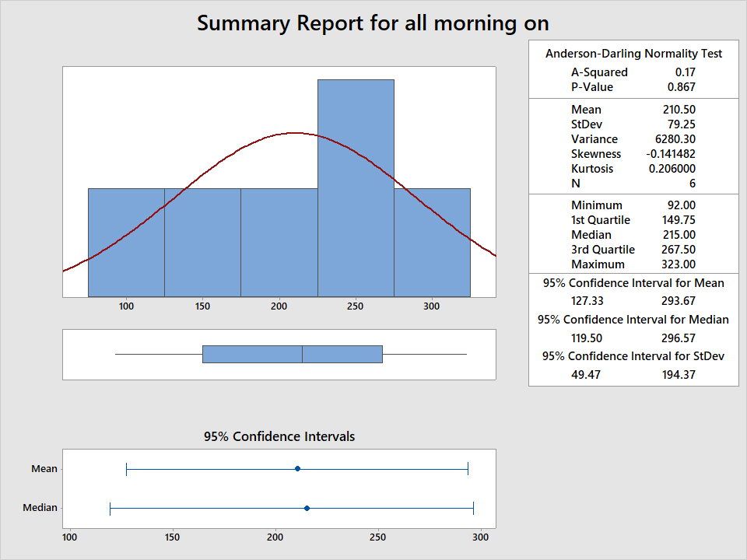The image size is (747, 560).
Task: Click the "3rd Quartile" label
Action: coord(603,250)
